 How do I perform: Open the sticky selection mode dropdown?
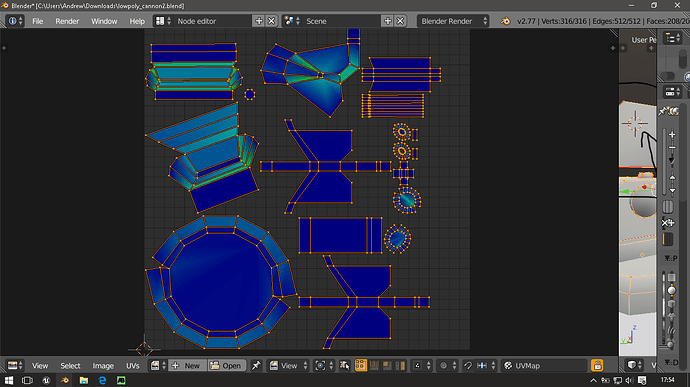tap(421, 365)
